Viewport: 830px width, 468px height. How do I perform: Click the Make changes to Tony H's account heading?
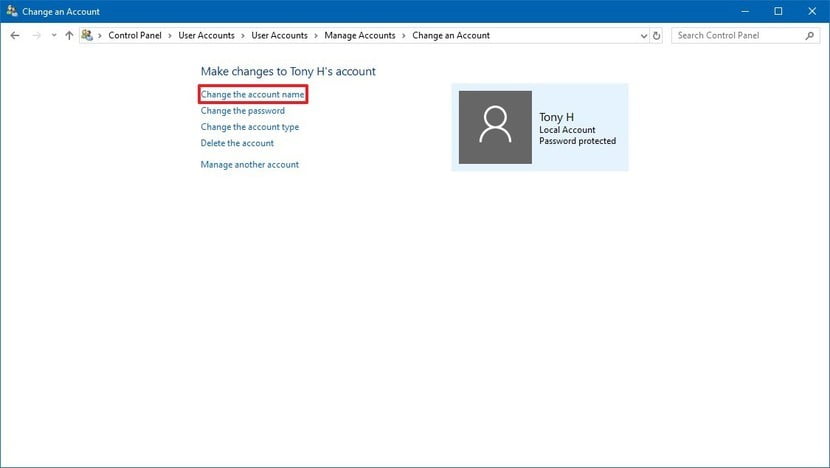pyautogui.click(x=288, y=71)
